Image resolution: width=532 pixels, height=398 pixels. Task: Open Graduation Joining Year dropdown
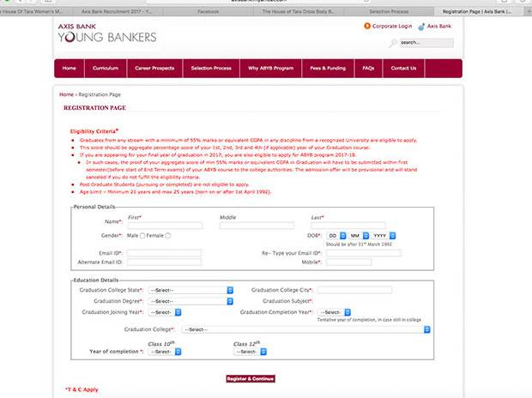(165, 312)
